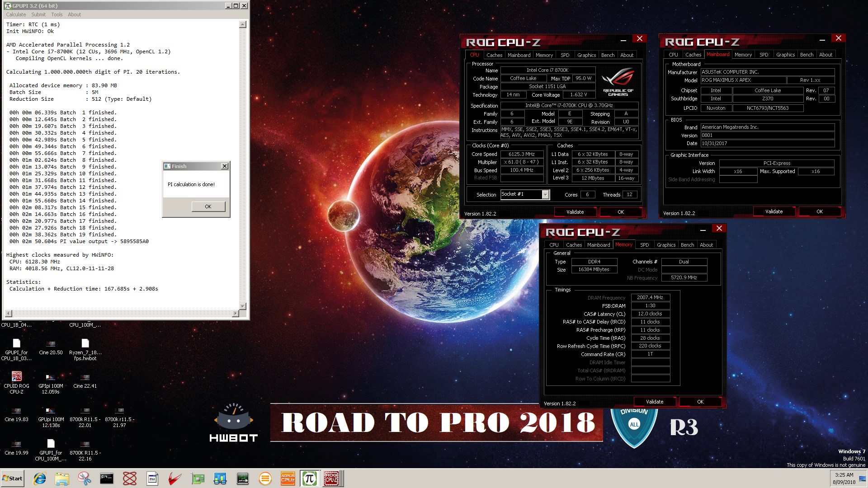Open Windows Explorer folder icon in taskbar
868x488 pixels.
pos(62,478)
